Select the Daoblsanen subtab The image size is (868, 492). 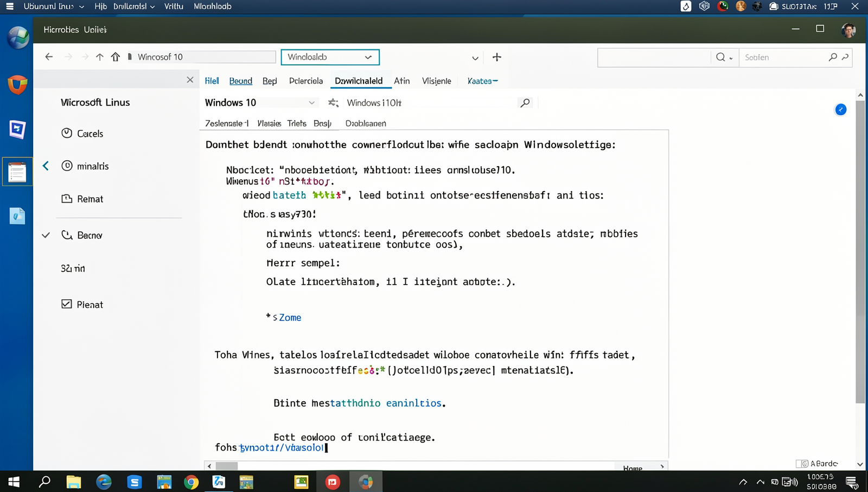coord(366,123)
